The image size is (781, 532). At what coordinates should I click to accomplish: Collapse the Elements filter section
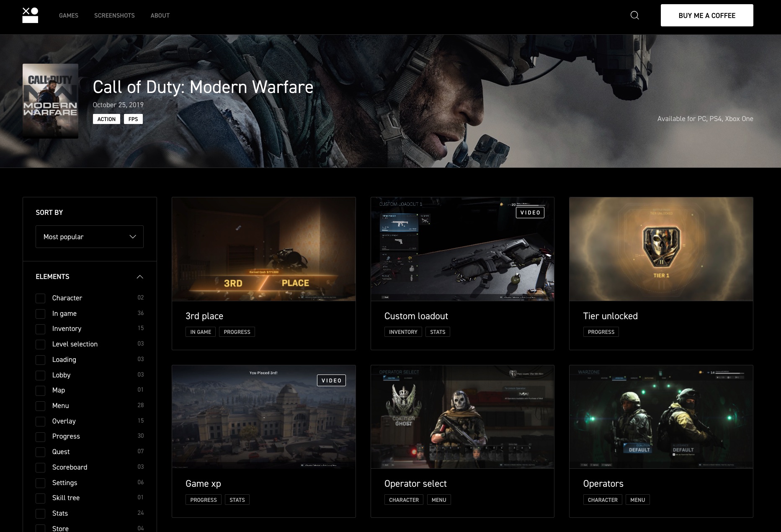click(140, 277)
